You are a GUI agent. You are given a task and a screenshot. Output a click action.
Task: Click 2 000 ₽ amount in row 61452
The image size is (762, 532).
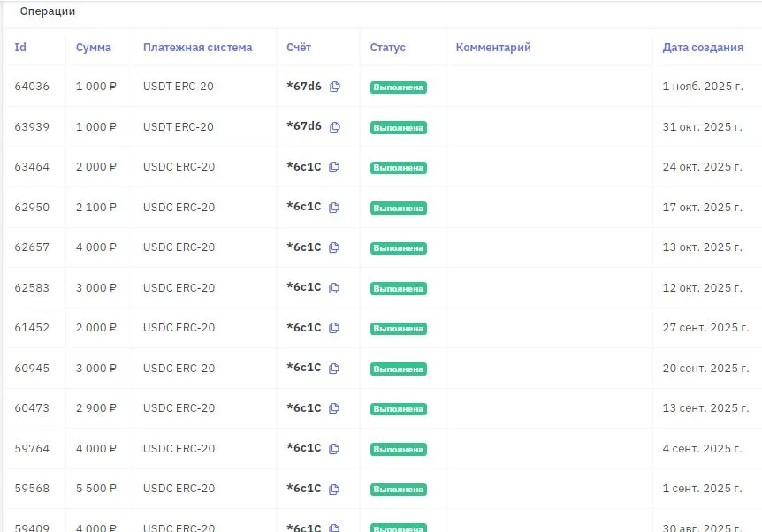pos(96,328)
